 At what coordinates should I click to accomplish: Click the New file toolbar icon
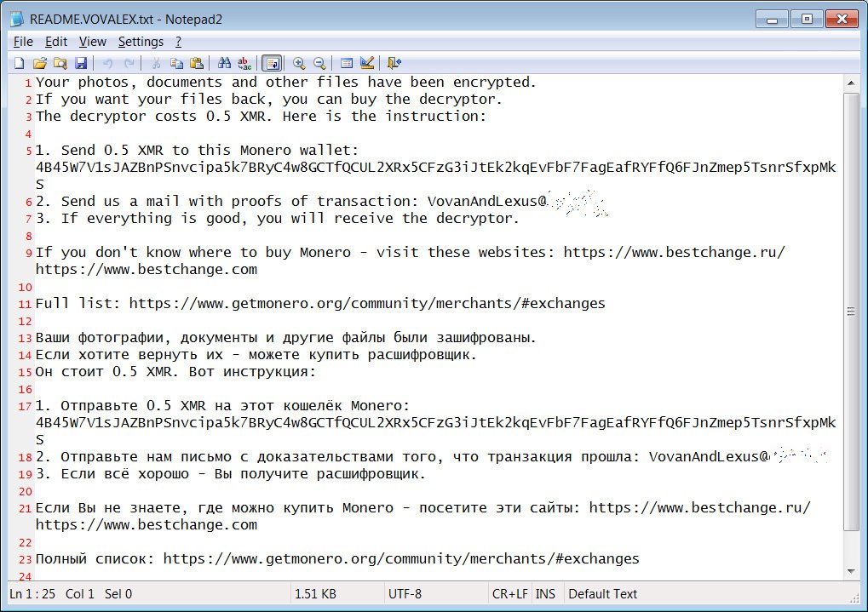click(x=19, y=63)
